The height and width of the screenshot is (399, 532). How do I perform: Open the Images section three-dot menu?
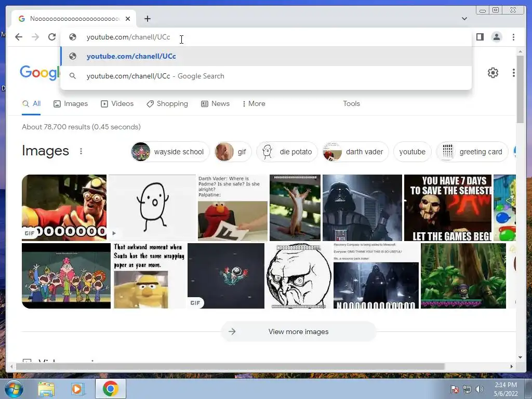pyautogui.click(x=81, y=151)
